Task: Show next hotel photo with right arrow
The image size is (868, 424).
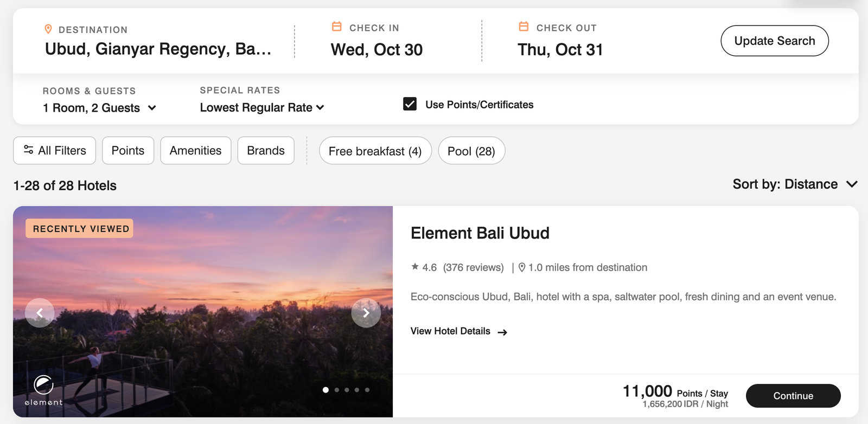Action: pyautogui.click(x=366, y=313)
